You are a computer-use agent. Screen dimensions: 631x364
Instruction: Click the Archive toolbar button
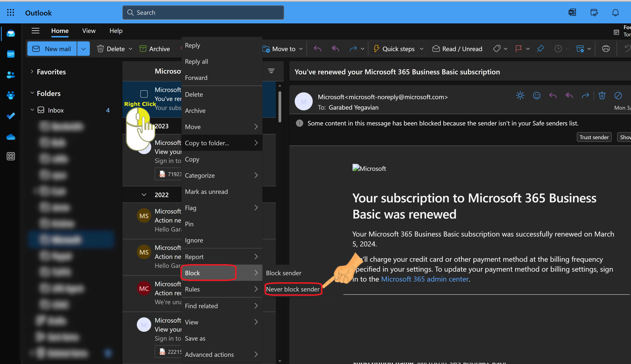pos(155,49)
